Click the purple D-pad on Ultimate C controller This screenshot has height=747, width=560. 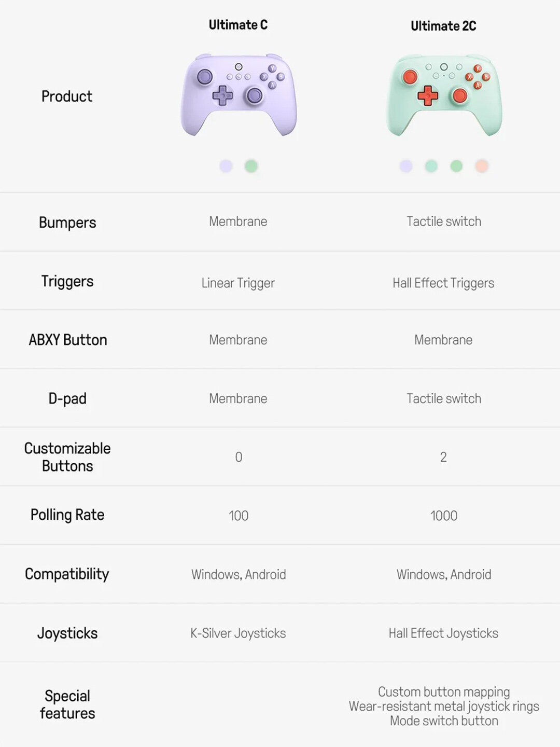222,95
